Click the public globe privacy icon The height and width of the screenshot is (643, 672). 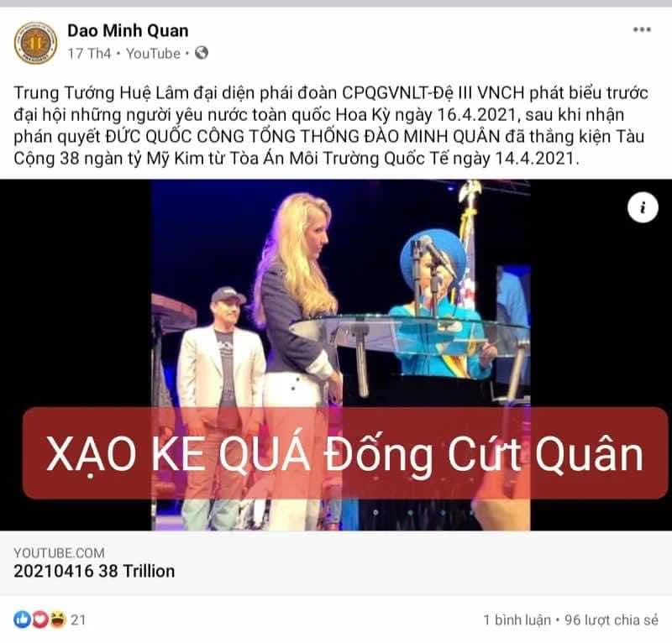click(202, 53)
